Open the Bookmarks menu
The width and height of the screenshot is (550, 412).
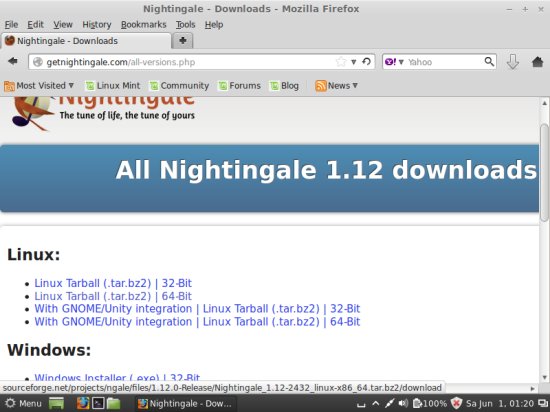click(143, 25)
